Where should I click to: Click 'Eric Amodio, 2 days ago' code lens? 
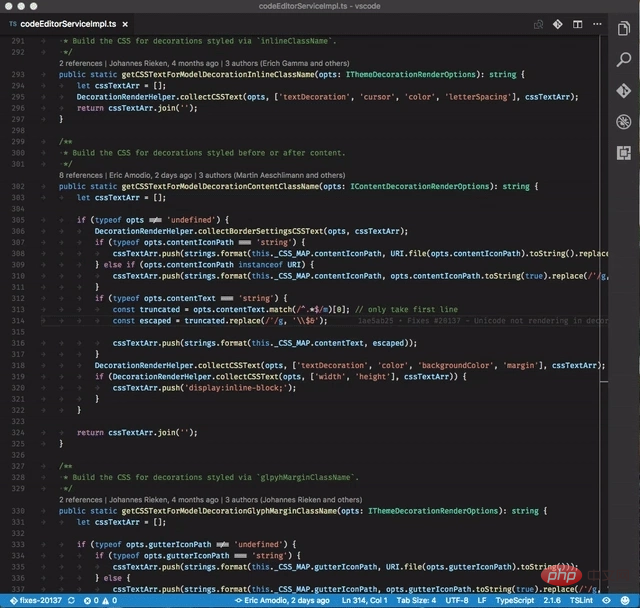click(151, 175)
